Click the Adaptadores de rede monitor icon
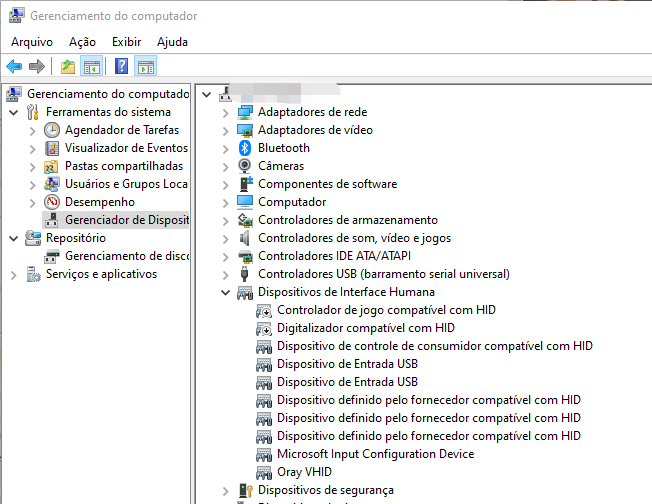This screenshot has width=652, height=504. (x=245, y=112)
